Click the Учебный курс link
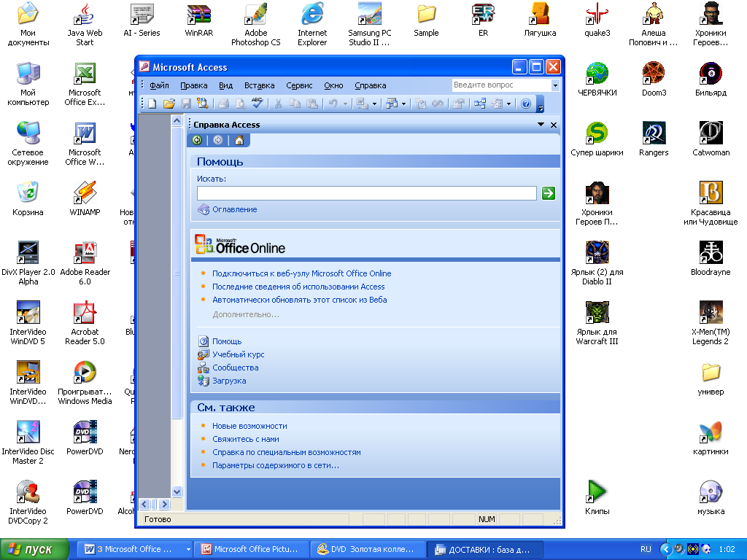 239,354
